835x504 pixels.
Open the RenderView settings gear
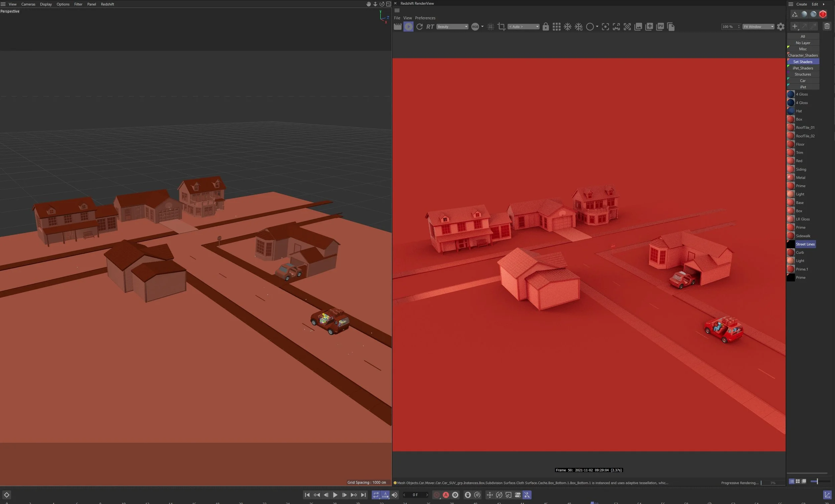(x=781, y=26)
